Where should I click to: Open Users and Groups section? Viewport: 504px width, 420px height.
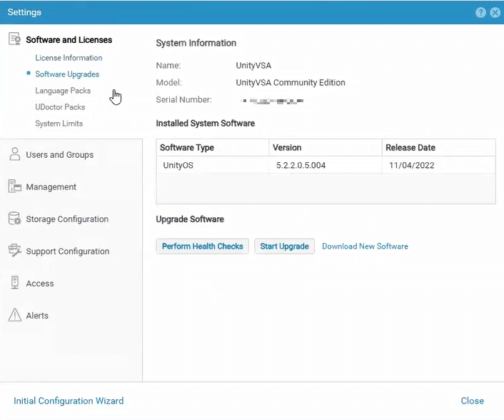tap(60, 155)
